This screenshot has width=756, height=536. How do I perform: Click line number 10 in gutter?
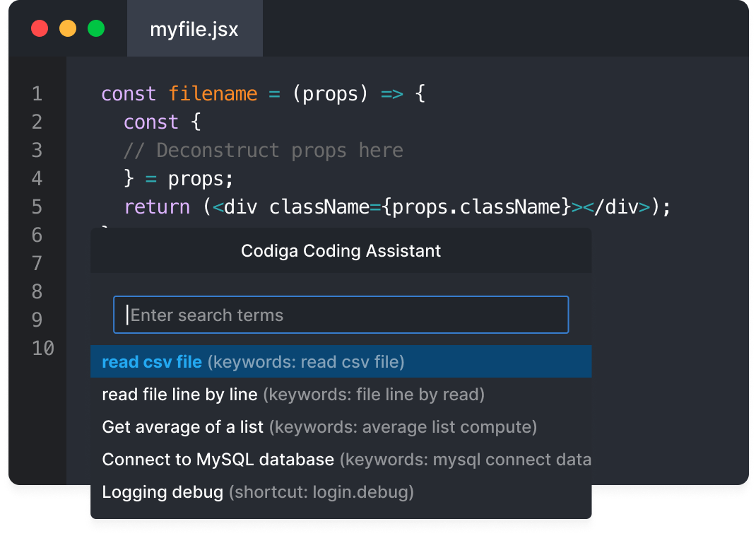[43, 348]
